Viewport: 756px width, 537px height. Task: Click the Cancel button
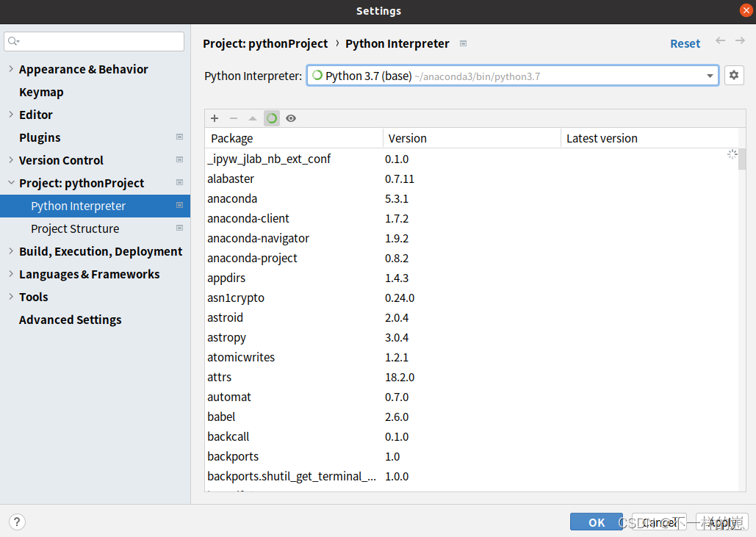point(659,522)
